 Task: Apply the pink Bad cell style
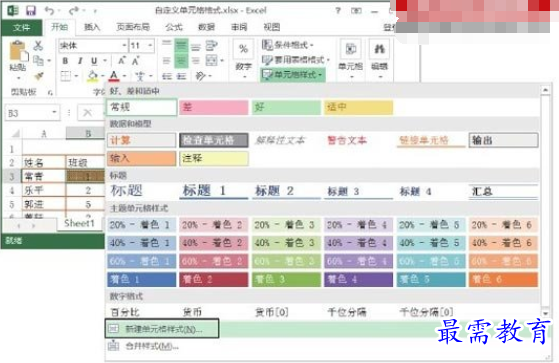point(214,107)
